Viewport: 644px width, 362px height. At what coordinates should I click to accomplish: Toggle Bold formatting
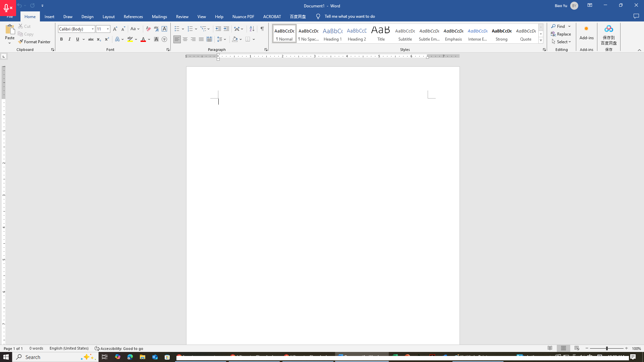pos(61,39)
